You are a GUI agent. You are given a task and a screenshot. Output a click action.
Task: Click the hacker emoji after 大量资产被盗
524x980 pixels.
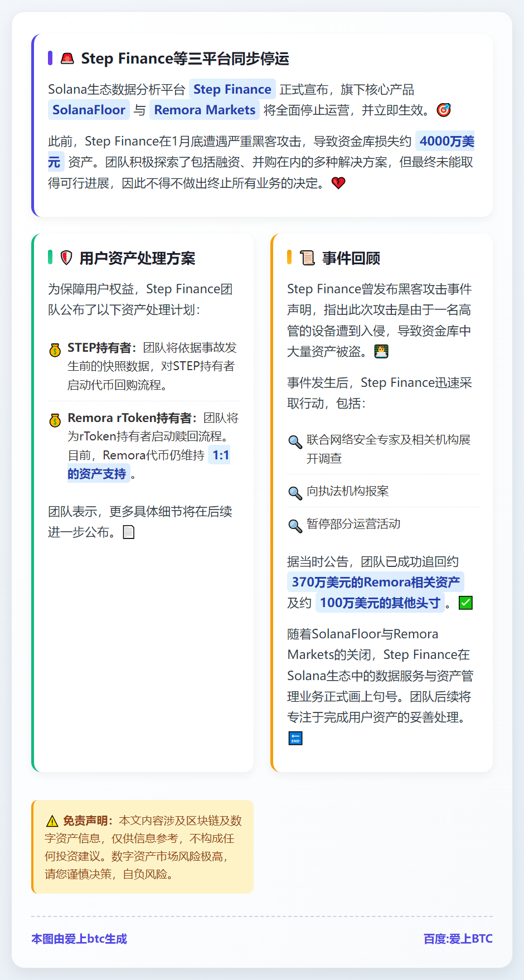point(381,352)
